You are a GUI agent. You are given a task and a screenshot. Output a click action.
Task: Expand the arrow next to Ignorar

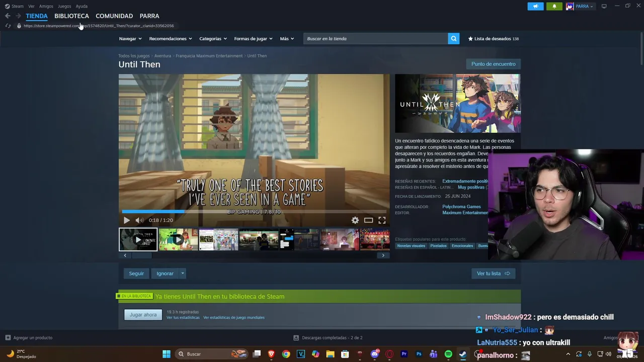coord(182,274)
